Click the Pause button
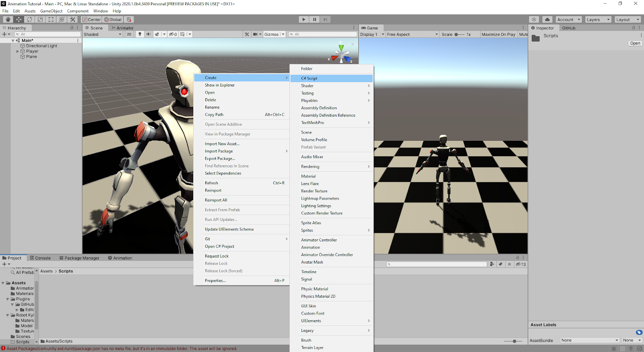 coord(314,19)
